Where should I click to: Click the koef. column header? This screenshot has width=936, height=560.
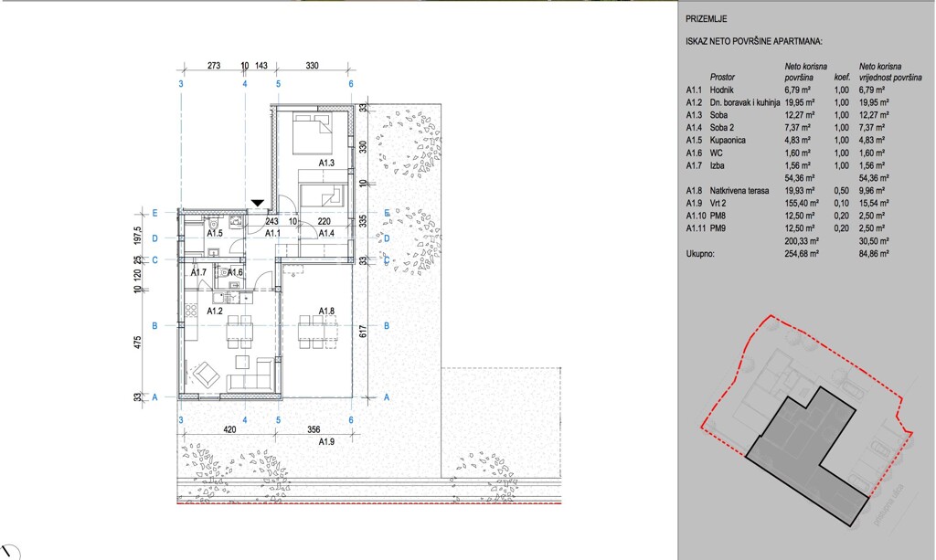coord(842,77)
